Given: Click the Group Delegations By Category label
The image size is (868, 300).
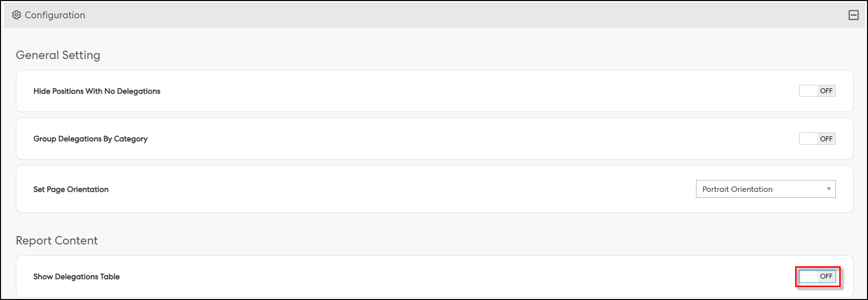Looking at the screenshot, I should coord(90,139).
